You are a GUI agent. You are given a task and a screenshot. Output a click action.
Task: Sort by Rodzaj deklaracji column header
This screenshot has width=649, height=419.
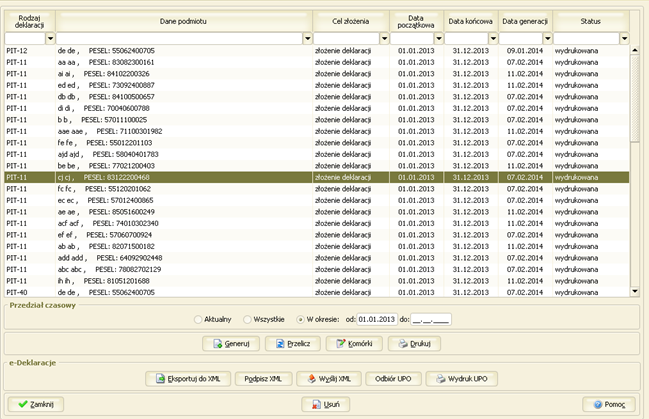pyautogui.click(x=29, y=22)
